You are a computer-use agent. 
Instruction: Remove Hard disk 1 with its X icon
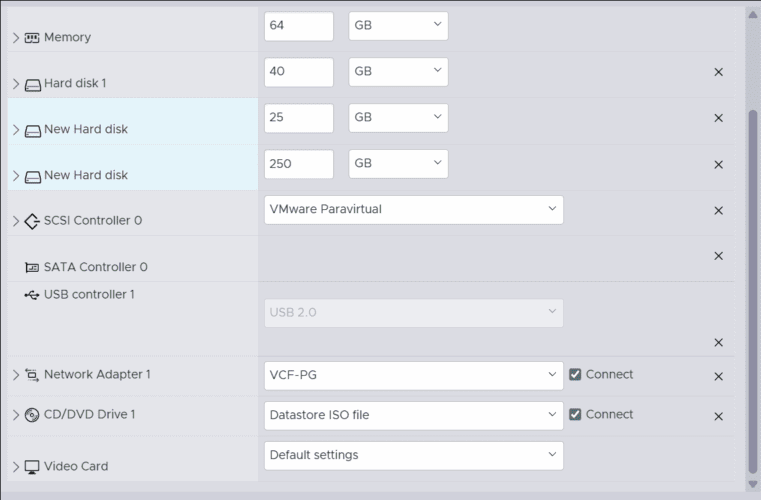[718, 72]
